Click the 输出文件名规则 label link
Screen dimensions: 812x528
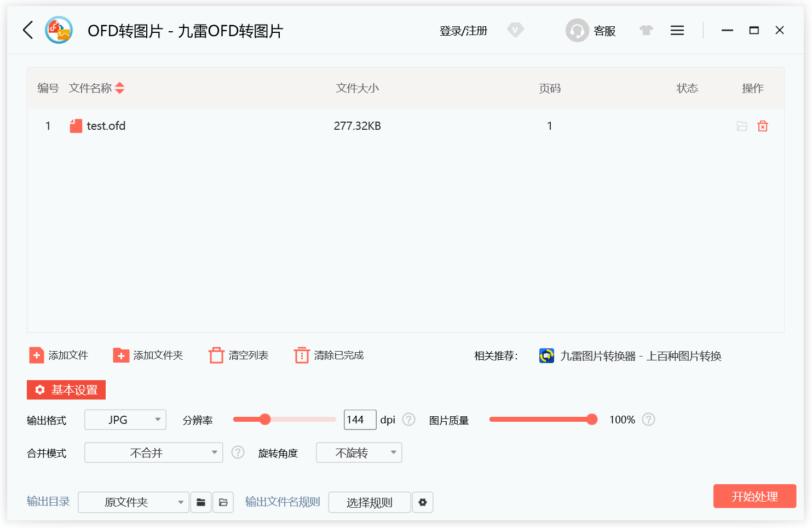(283, 502)
